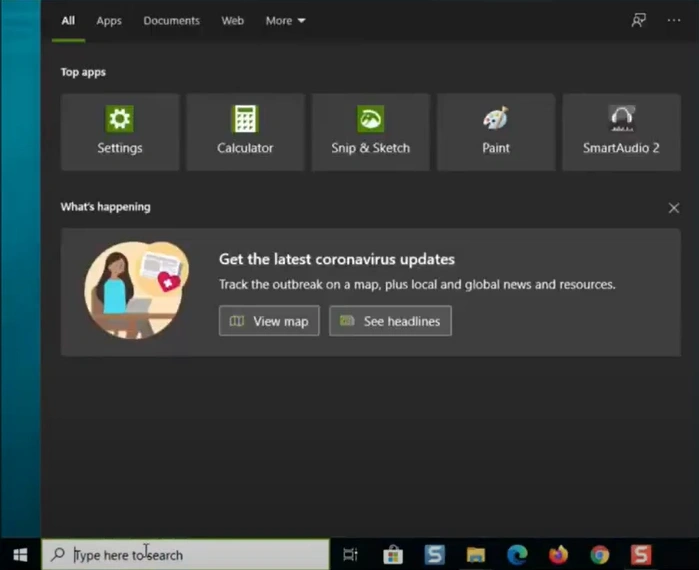Open the red S app in taskbar
This screenshot has width=699, height=570.
click(641, 555)
